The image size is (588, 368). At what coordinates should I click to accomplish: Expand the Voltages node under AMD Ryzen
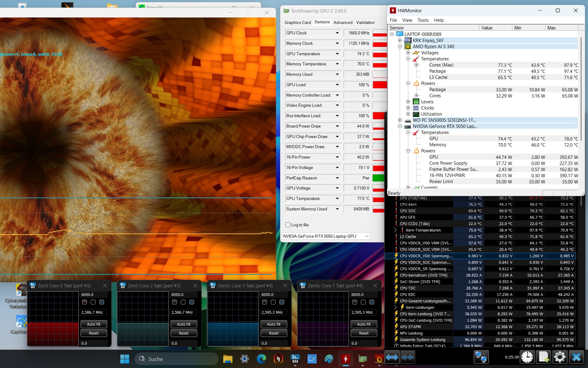click(408, 53)
